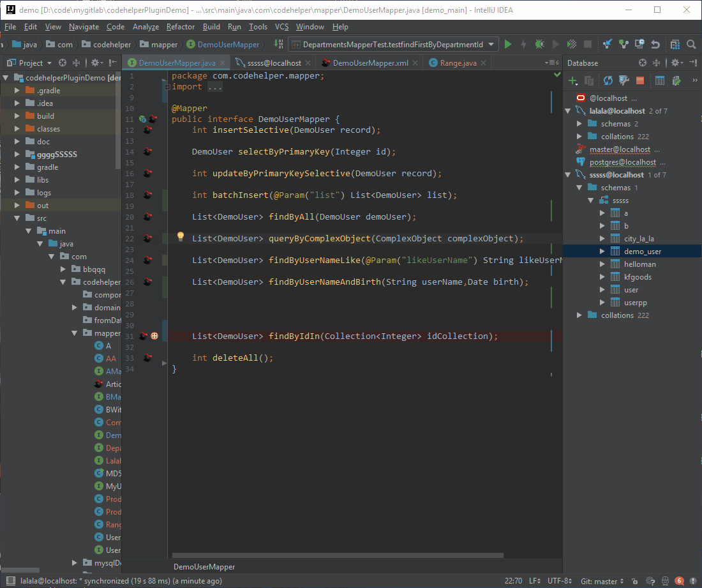Image resolution: width=702 pixels, height=588 pixels.
Task: Switch to the sssss@localhost console tab
Action: pyautogui.click(x=274, y=63)
